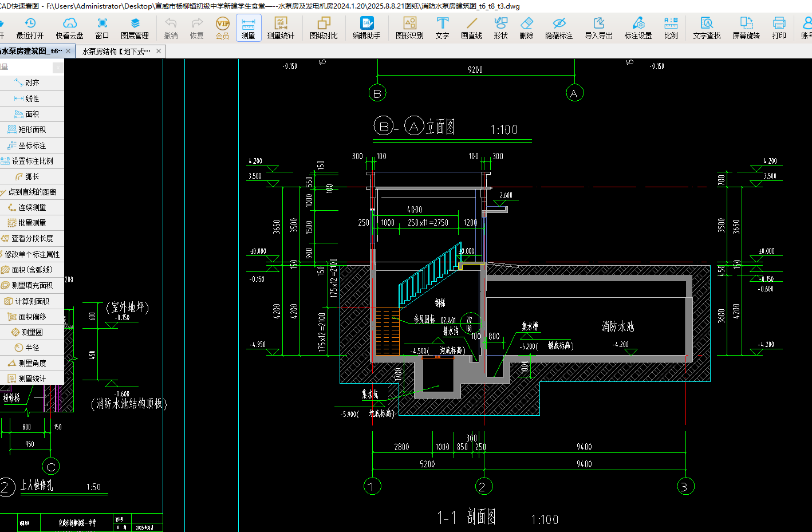Click the 撤销 undo icon
812x532 pixels.
171,28
